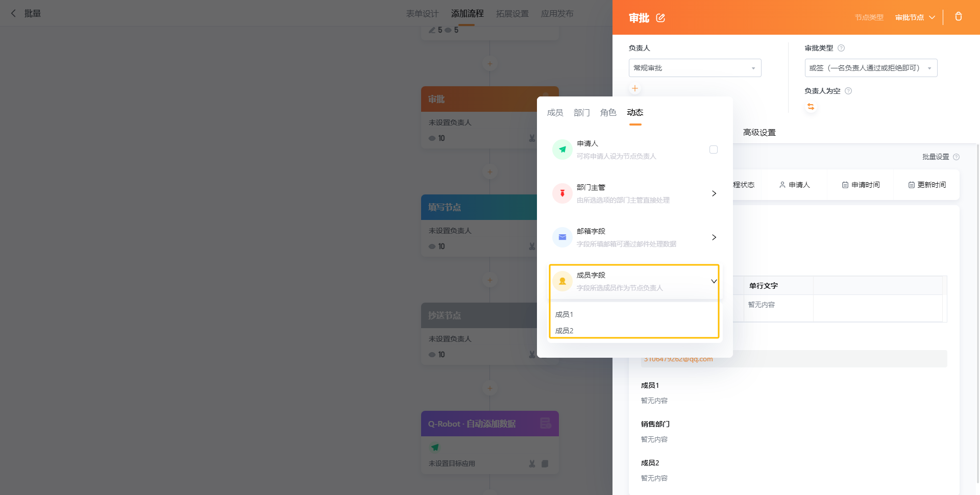Switch to the 部门 tab
The image size is (980, 495).
(582, 113)
